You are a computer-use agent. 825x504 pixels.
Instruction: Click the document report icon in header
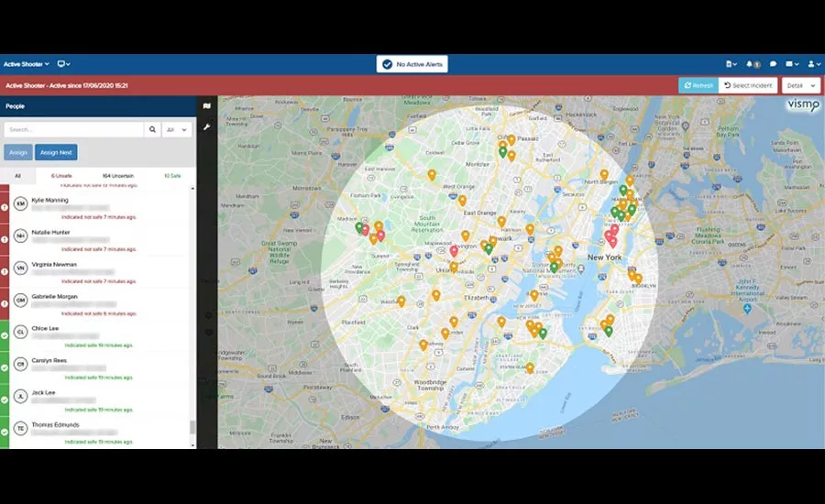pyautogui.click(x=731, y=64)
